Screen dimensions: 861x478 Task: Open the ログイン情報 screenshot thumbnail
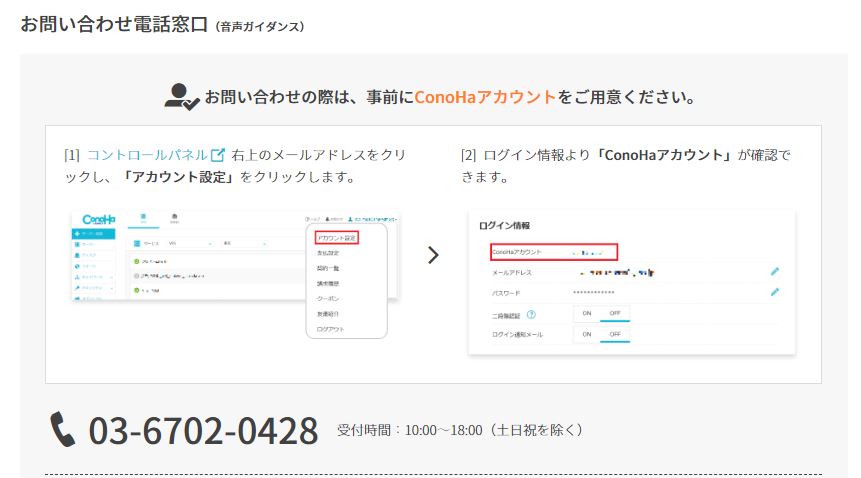[631, 282]
